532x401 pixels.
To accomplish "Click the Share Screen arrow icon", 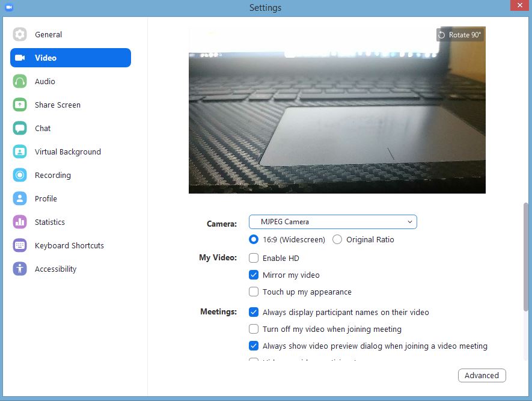I will pyautogui.click(x=20, y=105).
